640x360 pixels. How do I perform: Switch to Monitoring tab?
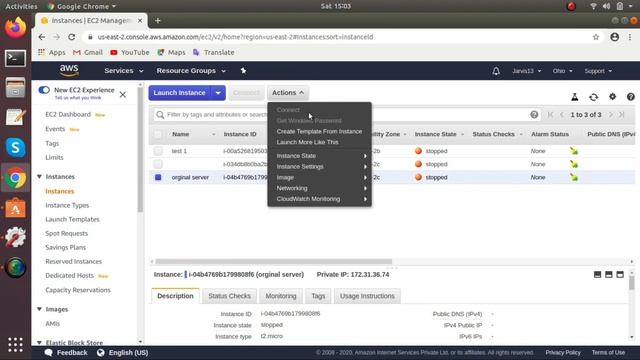point(281,296)
